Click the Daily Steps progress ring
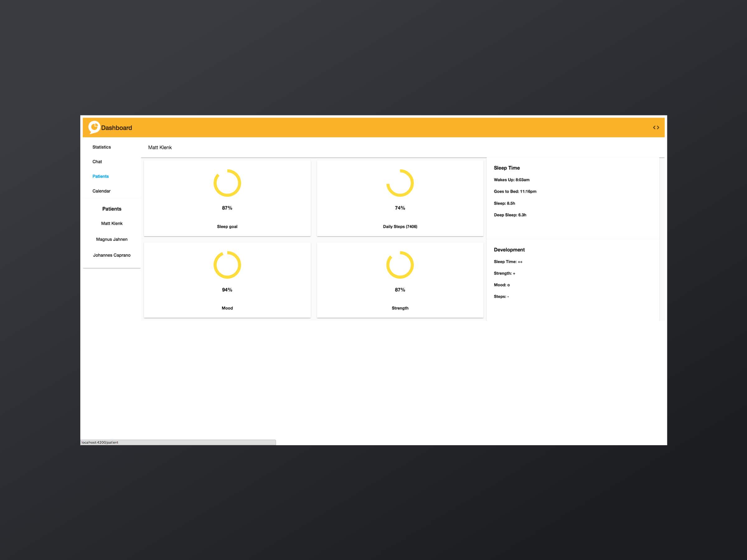The height and width of the screenshot is (560, 747). tap(400, 183)
